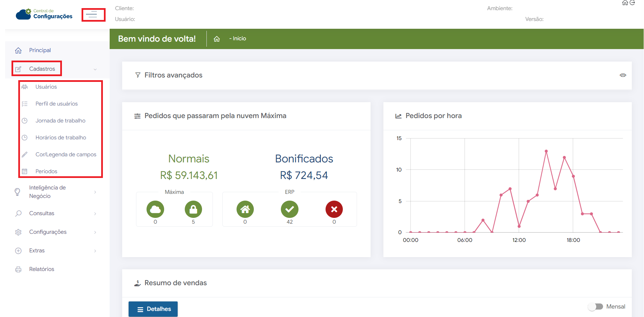644x317 pixels.
Task: Select Jornada de trabalho in sidebar
Action: click(60, 121)
